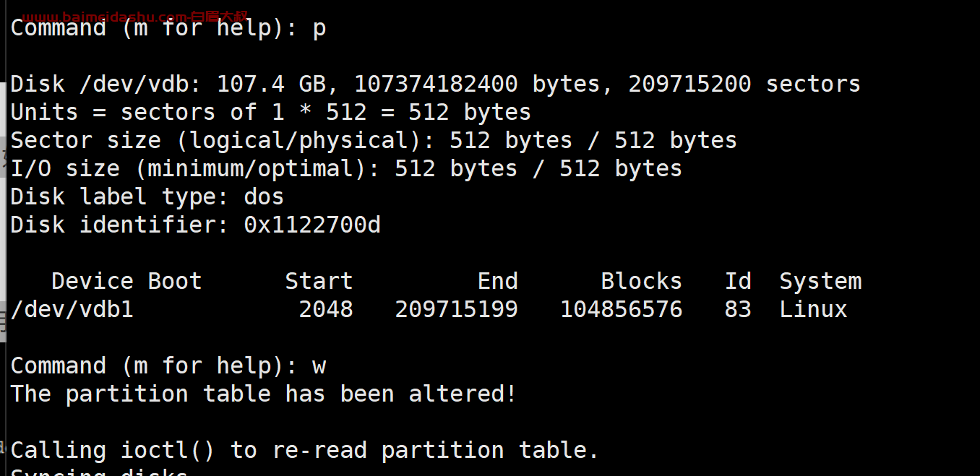Click 'Disk label type: dos' text
980x476 pixels.
[147, 197]
